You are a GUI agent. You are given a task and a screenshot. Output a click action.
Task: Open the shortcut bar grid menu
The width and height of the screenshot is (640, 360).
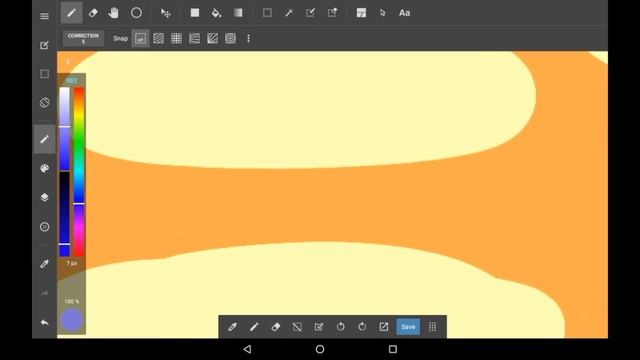coord(432,327)
